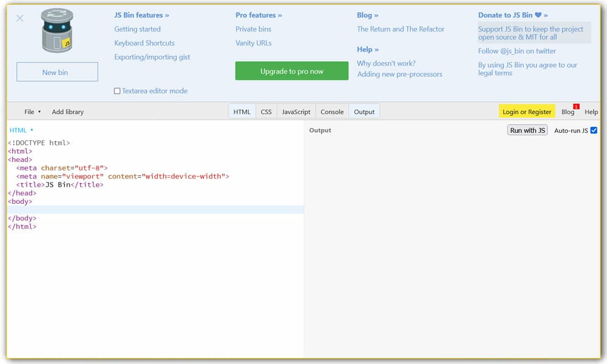This screenshot has height=364, width=607.
Task: Follow the Exporting/importing gist link
Action: click(x=152, y=57)
